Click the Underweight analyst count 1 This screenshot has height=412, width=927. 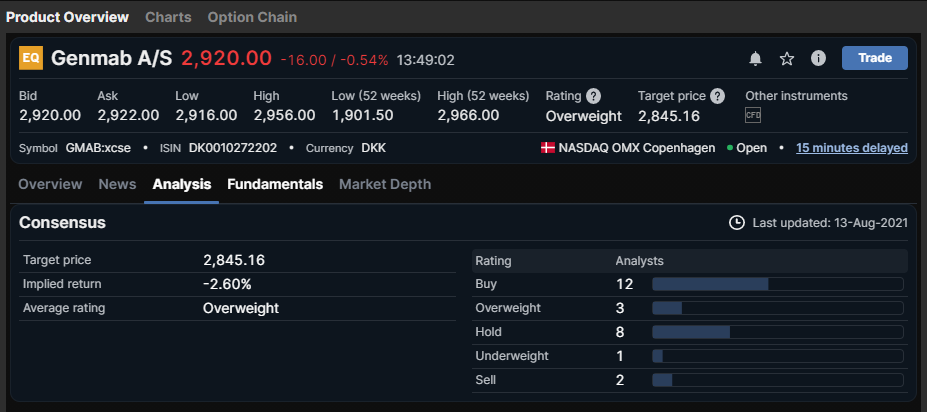click(x=620, y=356)
